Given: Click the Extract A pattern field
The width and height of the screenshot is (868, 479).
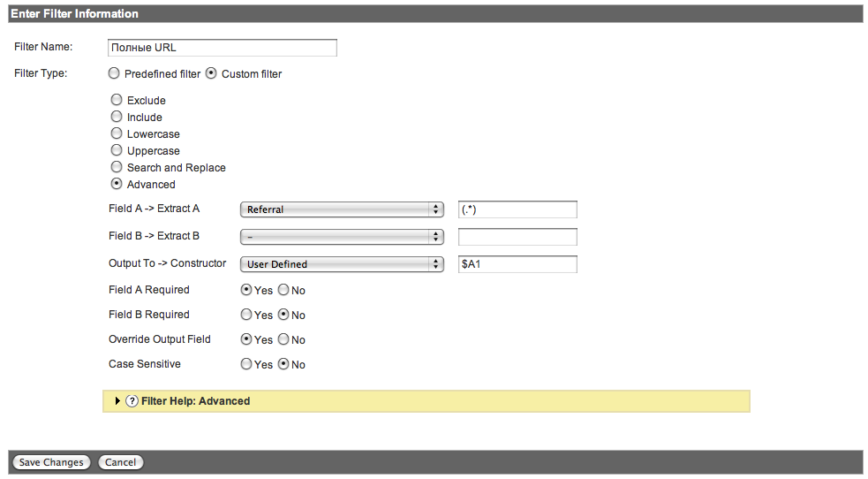Looking at the screenshot, I should pos(517,209).
